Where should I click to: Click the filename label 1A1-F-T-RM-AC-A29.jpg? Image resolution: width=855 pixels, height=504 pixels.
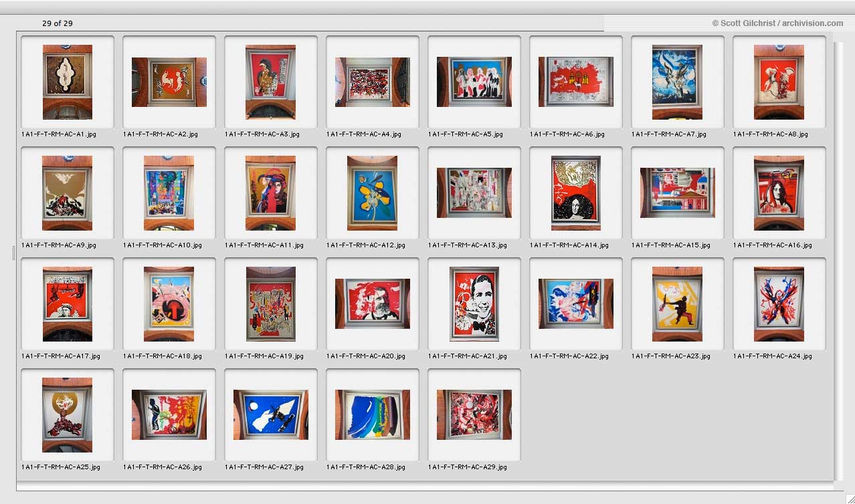468,467
